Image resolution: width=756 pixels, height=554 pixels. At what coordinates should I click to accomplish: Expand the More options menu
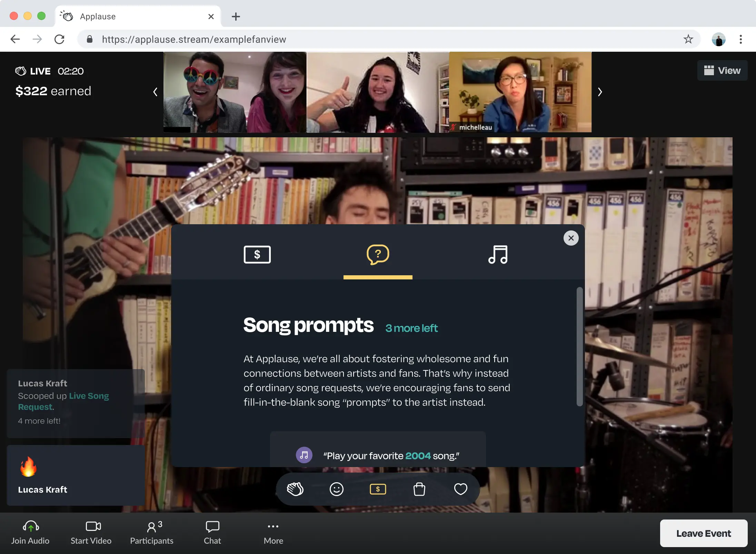pyautogui.click(x=273, y=533)
